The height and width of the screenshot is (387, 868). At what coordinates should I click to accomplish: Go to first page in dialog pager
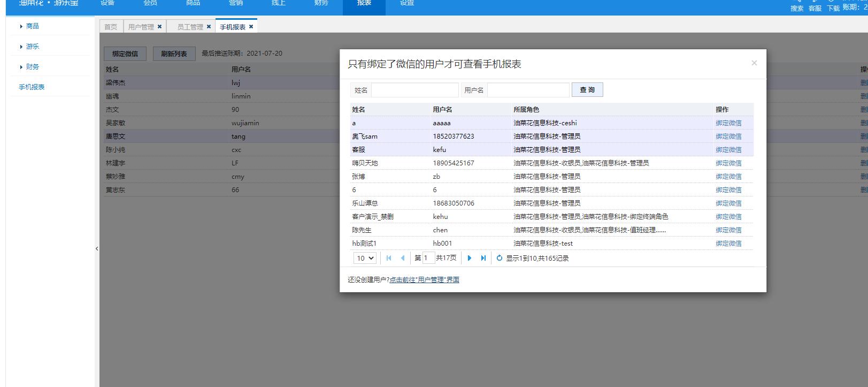click(x=389, y=258)
